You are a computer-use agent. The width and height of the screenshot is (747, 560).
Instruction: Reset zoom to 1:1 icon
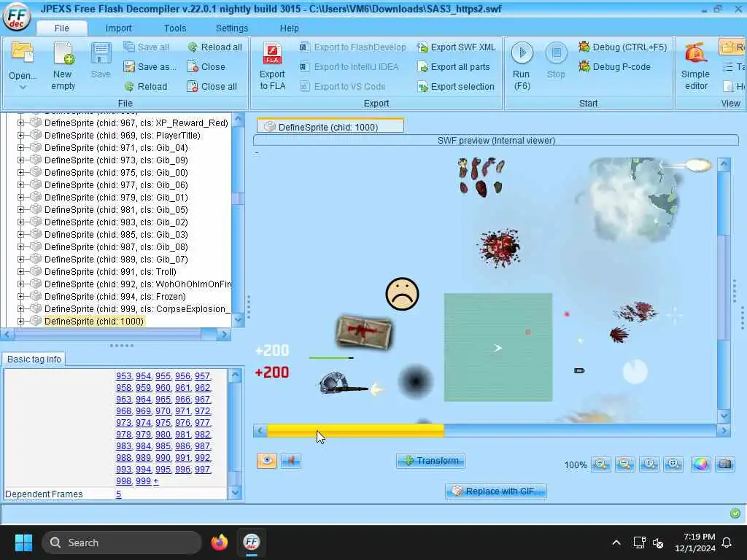pyautogui.click(x=649, y=464)
